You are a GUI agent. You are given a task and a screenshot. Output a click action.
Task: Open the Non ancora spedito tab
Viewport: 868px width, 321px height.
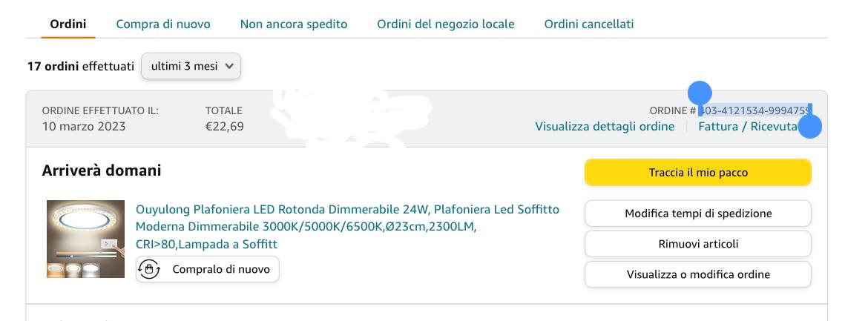pos(294,24)
